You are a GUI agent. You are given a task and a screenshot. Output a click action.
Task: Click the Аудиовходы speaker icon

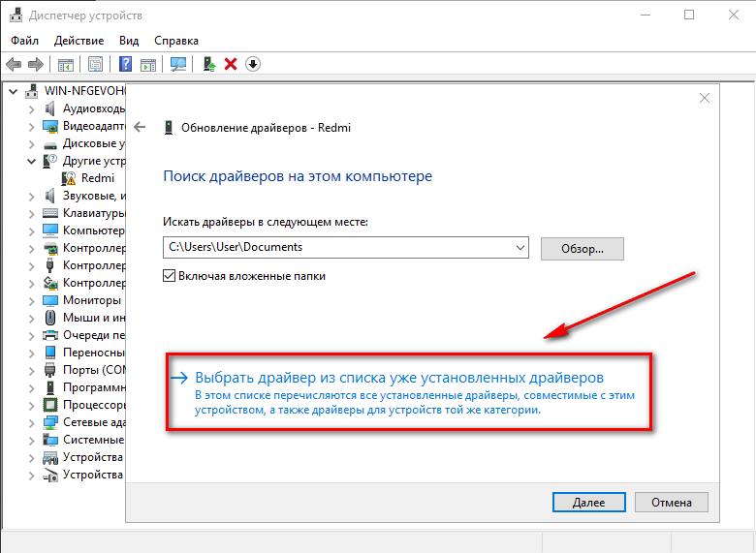point(50,108)
